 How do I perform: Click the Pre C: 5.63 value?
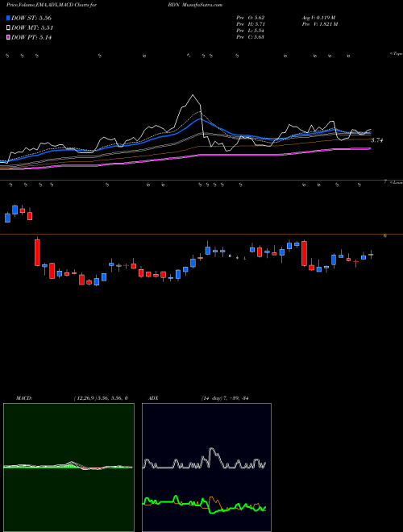tap(251, 37)
